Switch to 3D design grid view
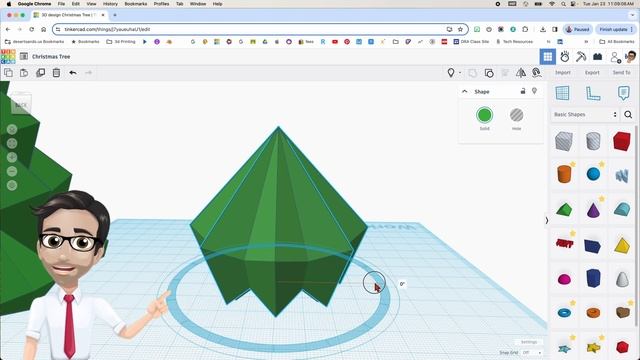Screen dimensions: 640x360 tap(548, 57)
